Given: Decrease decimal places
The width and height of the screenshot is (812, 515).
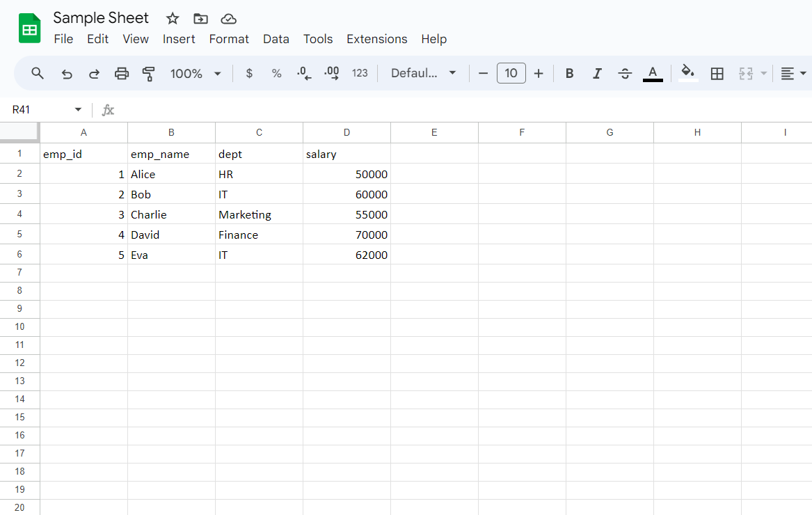Looking at the screenshot, I should coord(303,73).
